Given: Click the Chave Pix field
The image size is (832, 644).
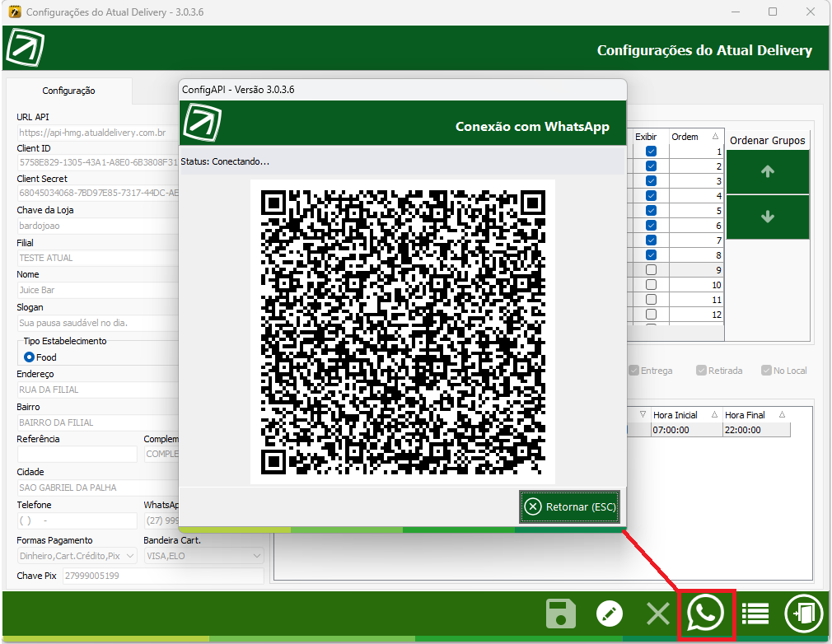Looking at the screenshot, I should (163, 576).
